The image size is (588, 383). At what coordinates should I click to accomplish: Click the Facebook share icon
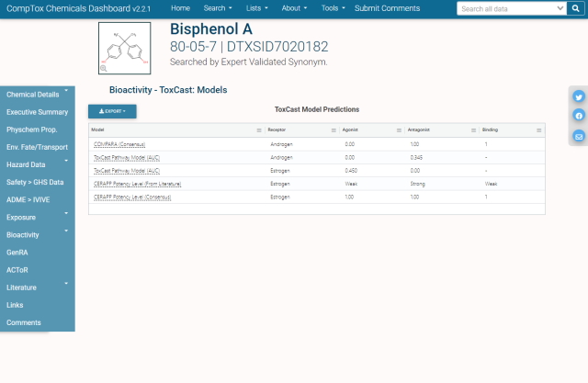click(x=579, y=116)
